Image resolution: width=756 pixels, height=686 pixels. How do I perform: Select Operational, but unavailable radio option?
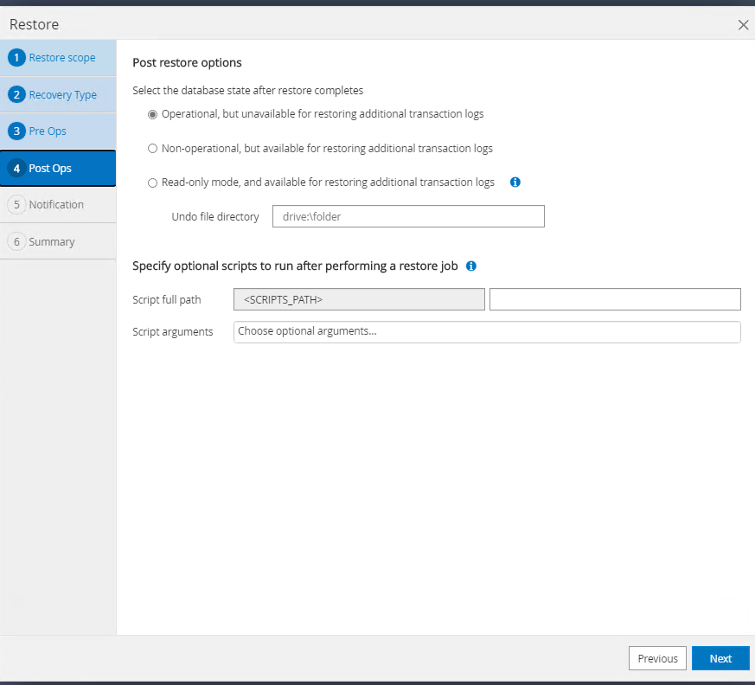153,114
